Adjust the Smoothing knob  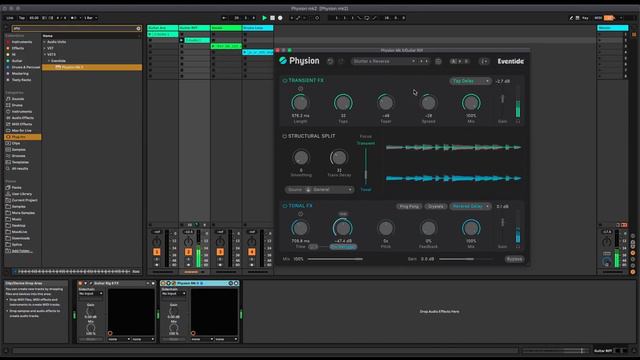tap(301, 158)
